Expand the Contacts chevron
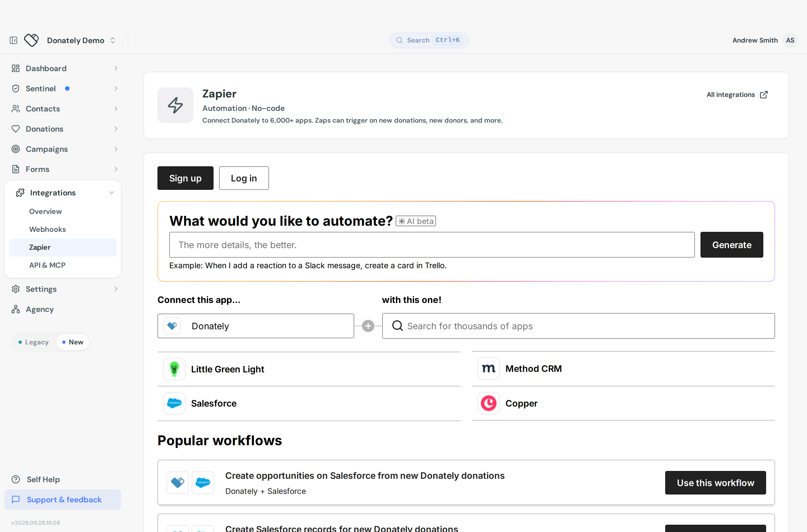The width and height of the screenshot is (807, 532). pyautogui.click(x=116, y=109)
